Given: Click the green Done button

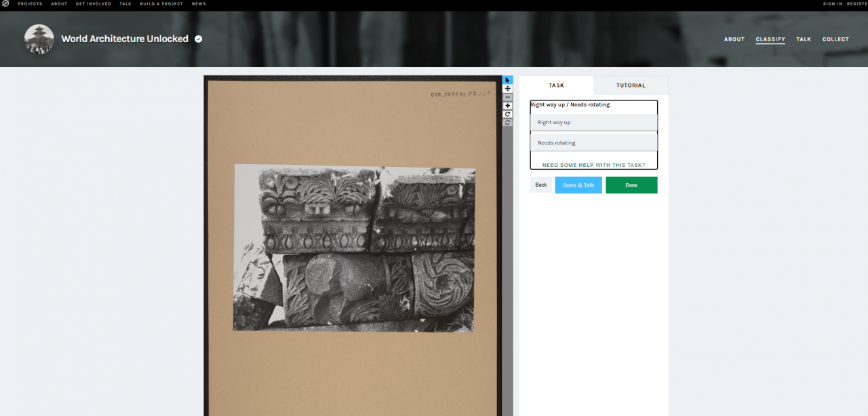Looking at the screenshot, I should pos(631,185).
